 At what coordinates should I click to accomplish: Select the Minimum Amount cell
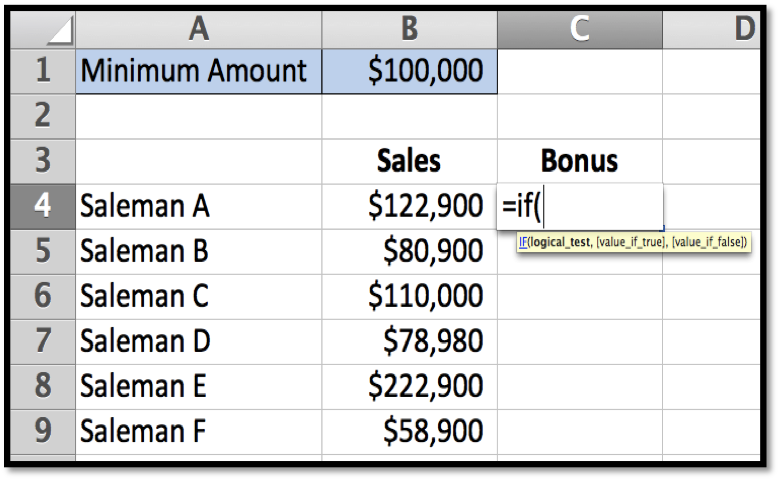click(x=198, y=71)
